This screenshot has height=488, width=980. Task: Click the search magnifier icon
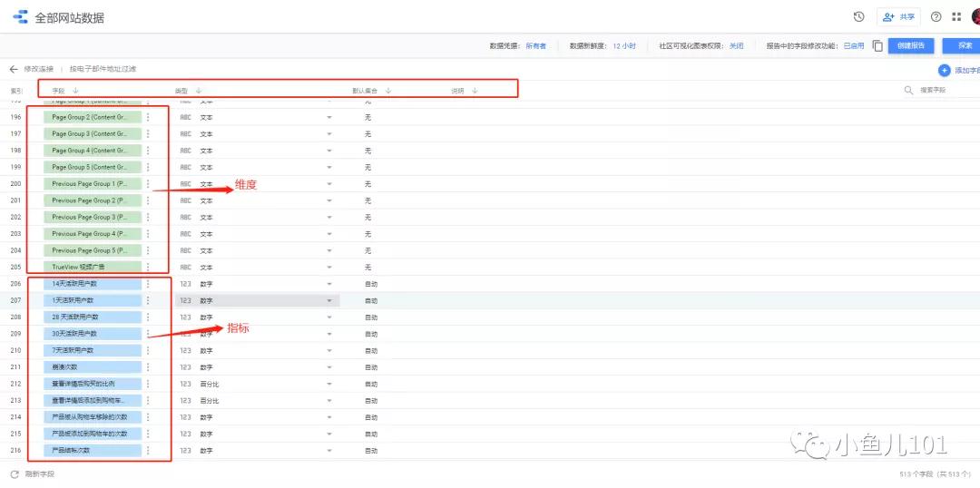(x=908, y=90)
